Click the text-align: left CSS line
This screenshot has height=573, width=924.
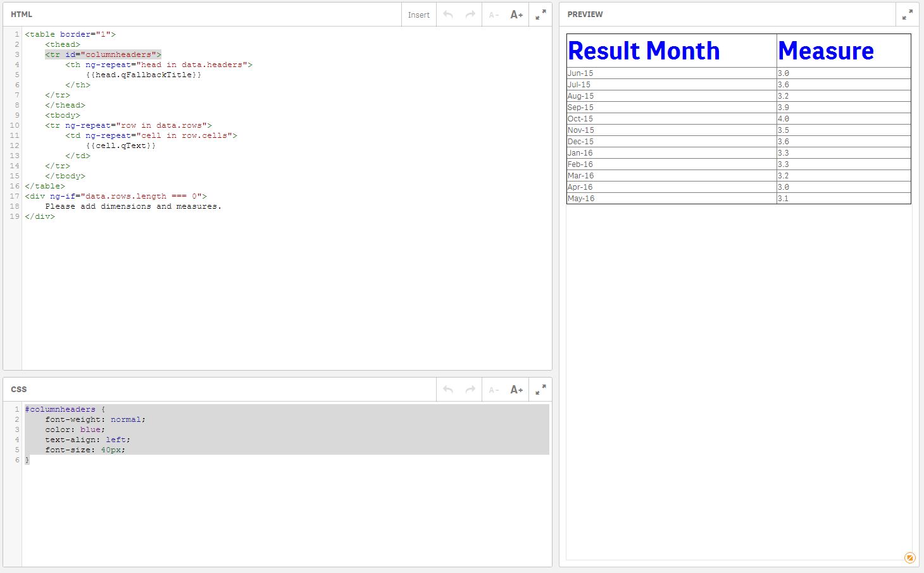tap(88, 440)
